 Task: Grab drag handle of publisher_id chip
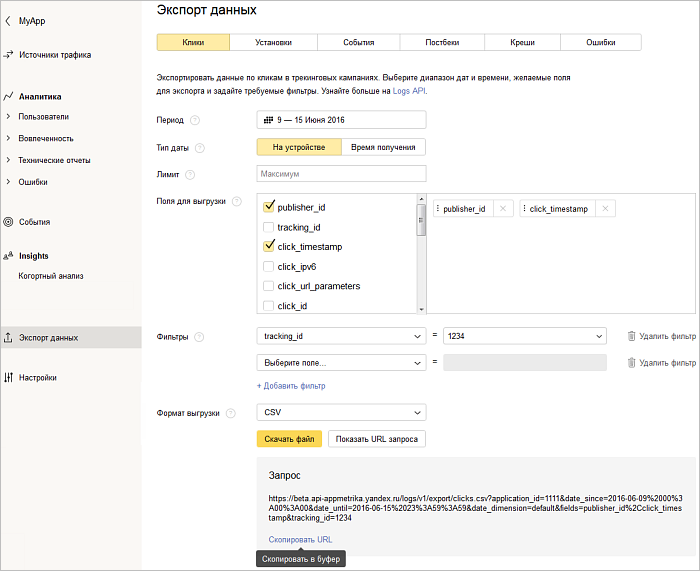coord(438,208)
